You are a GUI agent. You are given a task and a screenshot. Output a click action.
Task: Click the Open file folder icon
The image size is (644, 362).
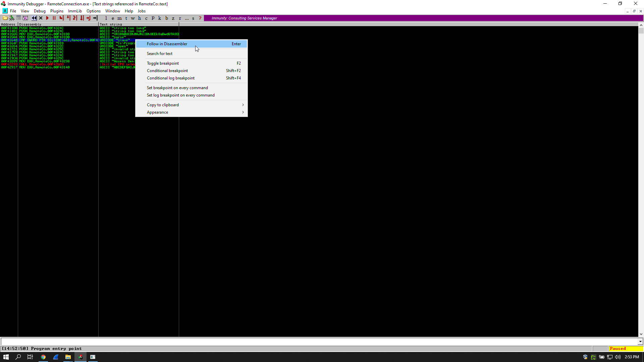(x=5, y=18)
